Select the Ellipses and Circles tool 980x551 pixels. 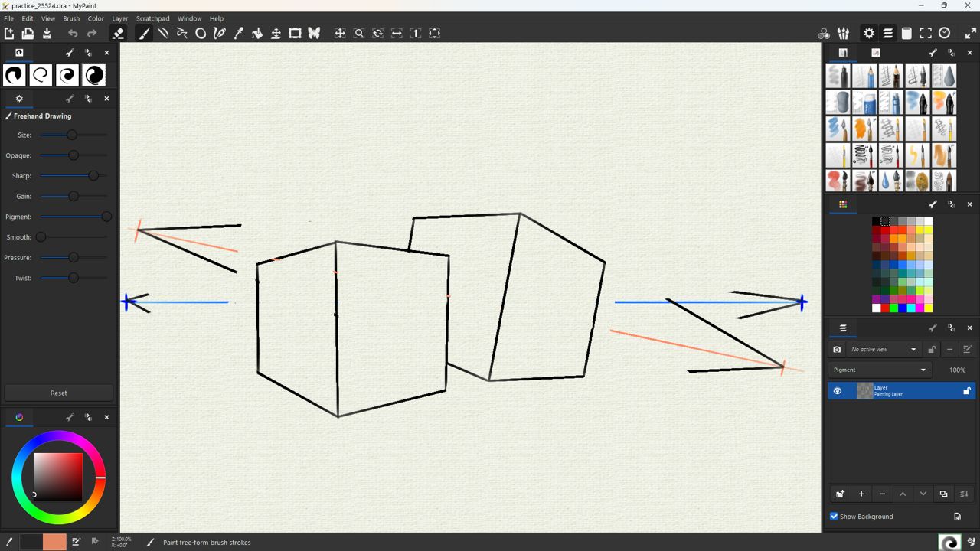point(201,33)
